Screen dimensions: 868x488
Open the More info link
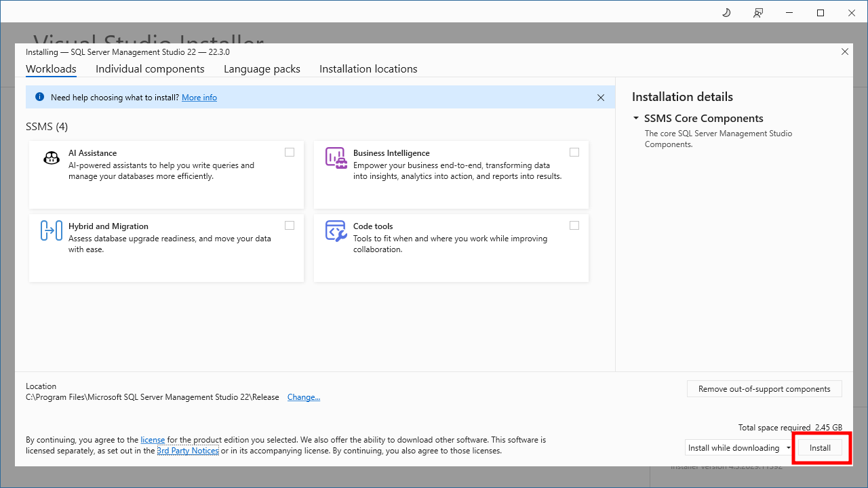click(199, 98)
